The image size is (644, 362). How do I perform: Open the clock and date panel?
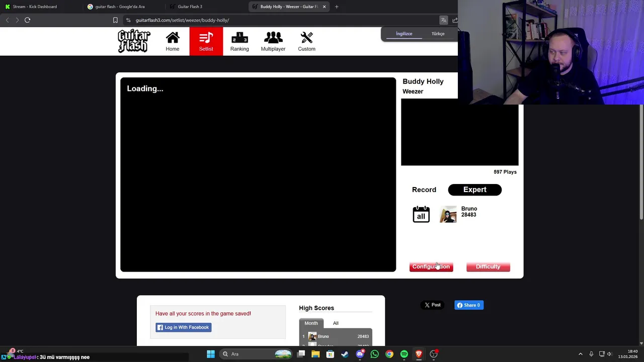628,354
